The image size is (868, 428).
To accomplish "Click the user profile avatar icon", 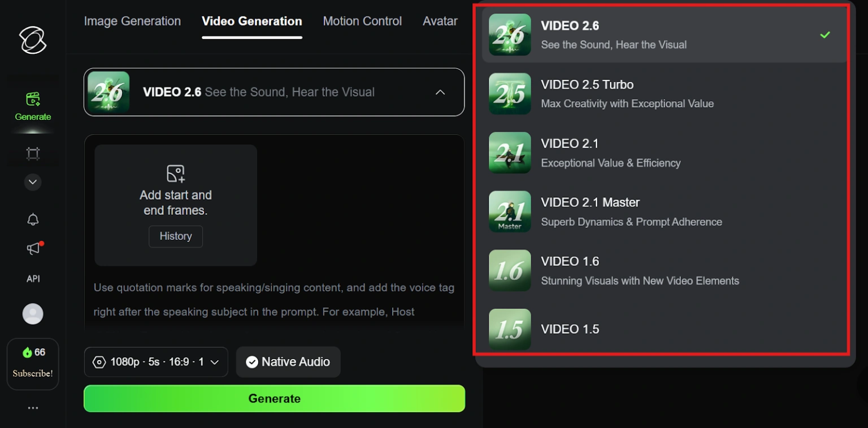I will pyautogui.click(x=33, y=314).
